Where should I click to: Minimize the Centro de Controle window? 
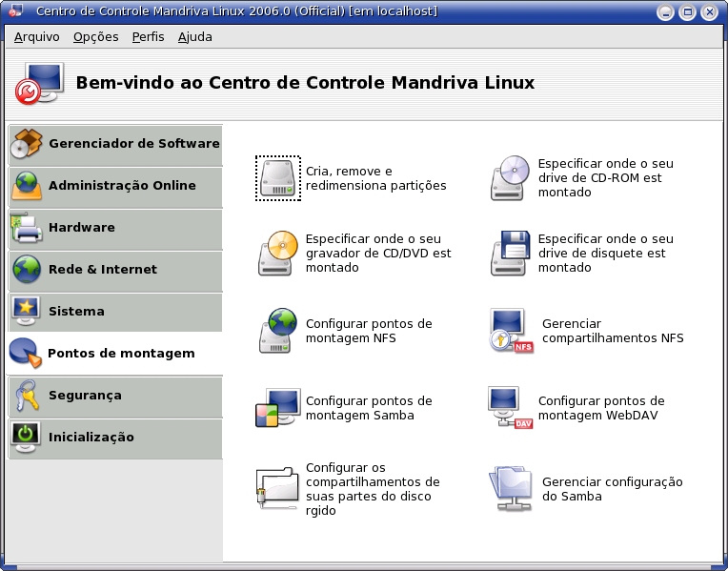[x=665, y=11]
